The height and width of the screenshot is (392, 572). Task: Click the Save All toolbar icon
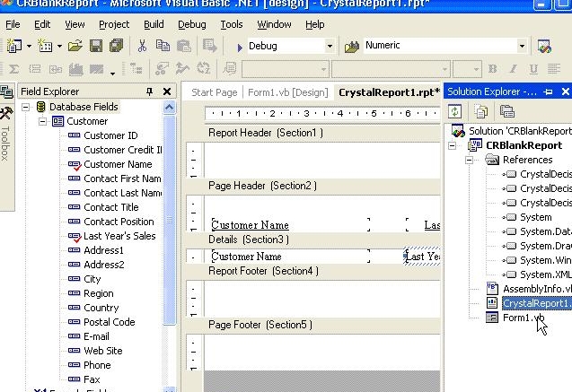(x=115, y=46)
